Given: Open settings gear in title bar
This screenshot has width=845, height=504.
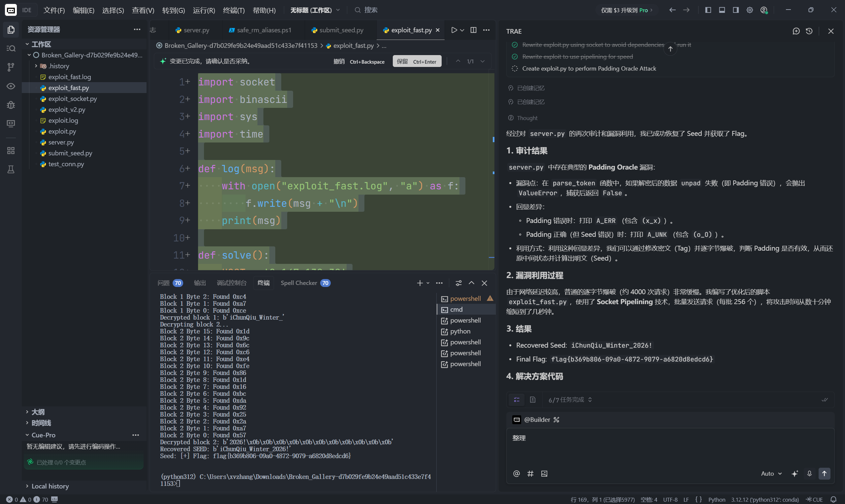Looking at the screenshot, I should pos(750,10).
